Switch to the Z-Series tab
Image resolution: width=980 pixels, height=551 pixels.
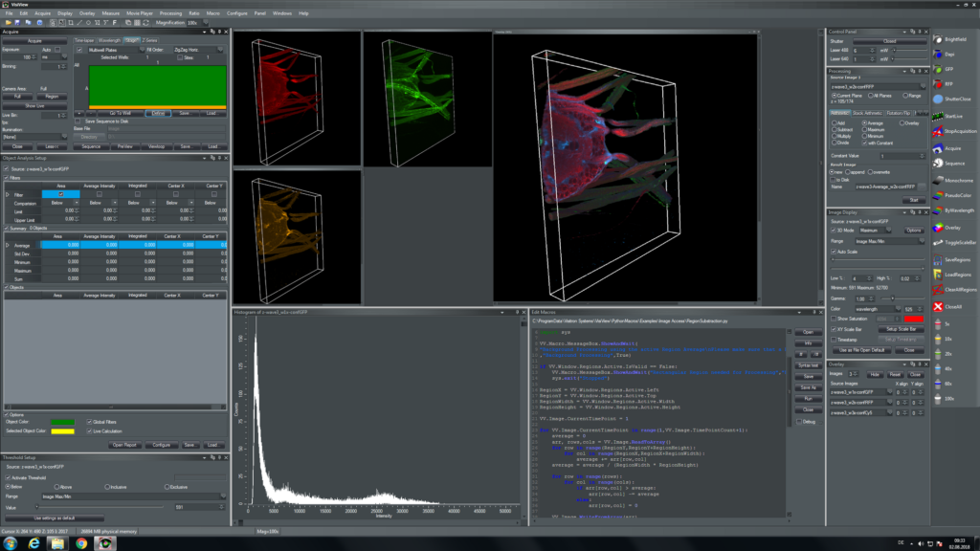(149, 40)
